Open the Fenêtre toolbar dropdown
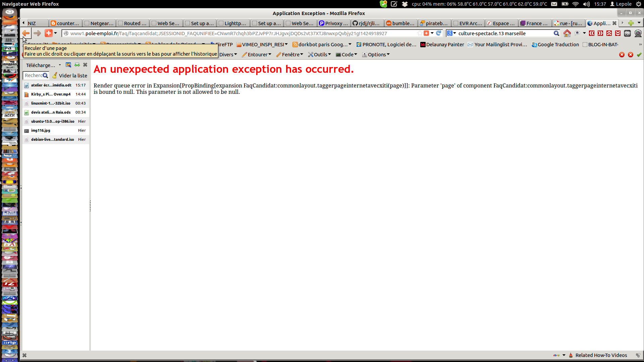Image resolution: width=644 pixels, height=362 pixels. [290, 55]
